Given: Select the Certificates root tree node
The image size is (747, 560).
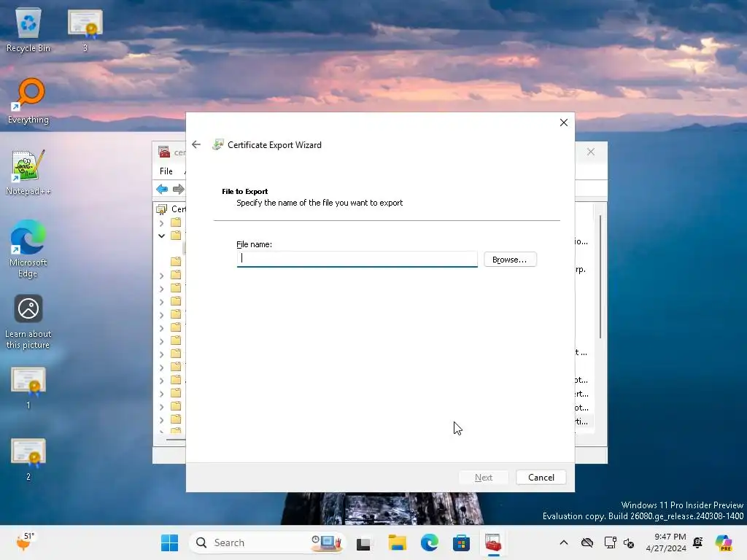Looking at the screenshot, I should pos(171,209).
